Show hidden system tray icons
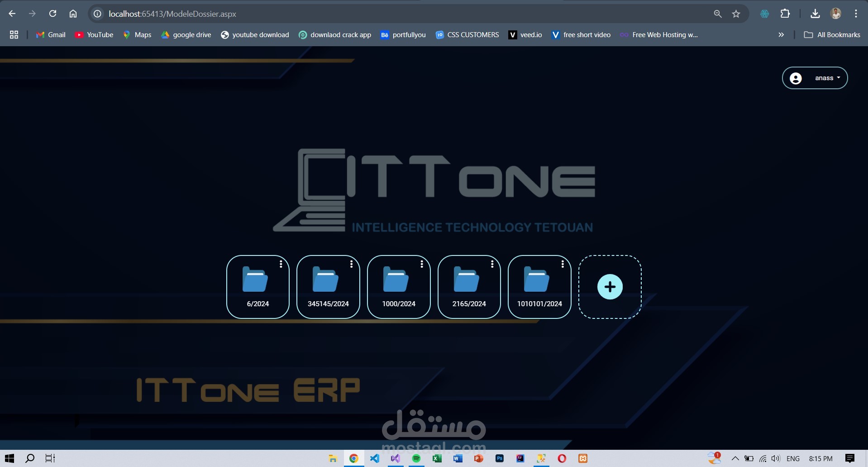 pyautogui.click(x=735, y=458)
